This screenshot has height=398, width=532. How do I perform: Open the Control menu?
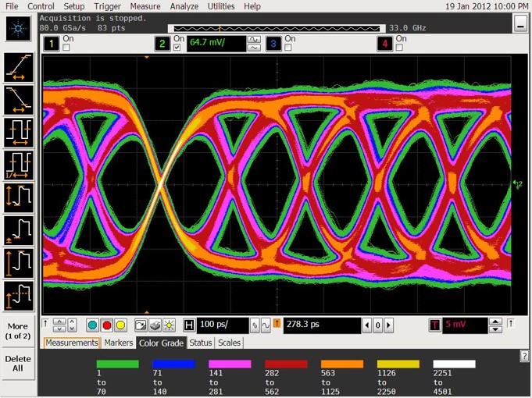[41, 6]
